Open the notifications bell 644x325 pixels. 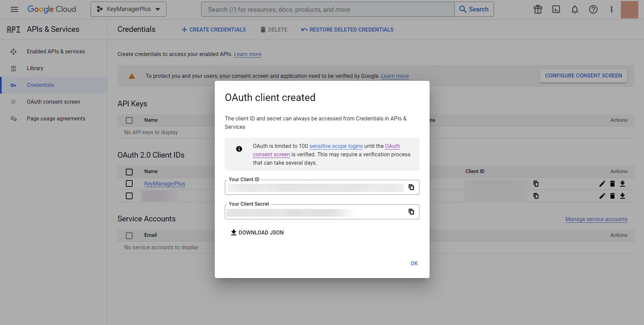pos(575,9)
